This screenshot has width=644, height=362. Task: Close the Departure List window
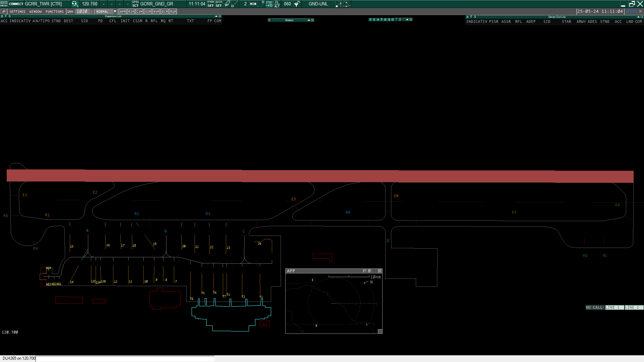(220, 16)
